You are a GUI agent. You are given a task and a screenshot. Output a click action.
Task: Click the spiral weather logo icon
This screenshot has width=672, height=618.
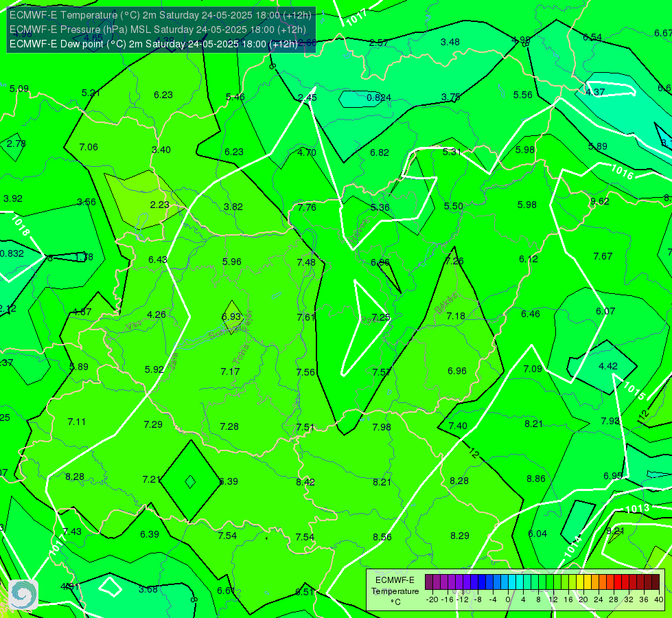click(x=23, y=595)
